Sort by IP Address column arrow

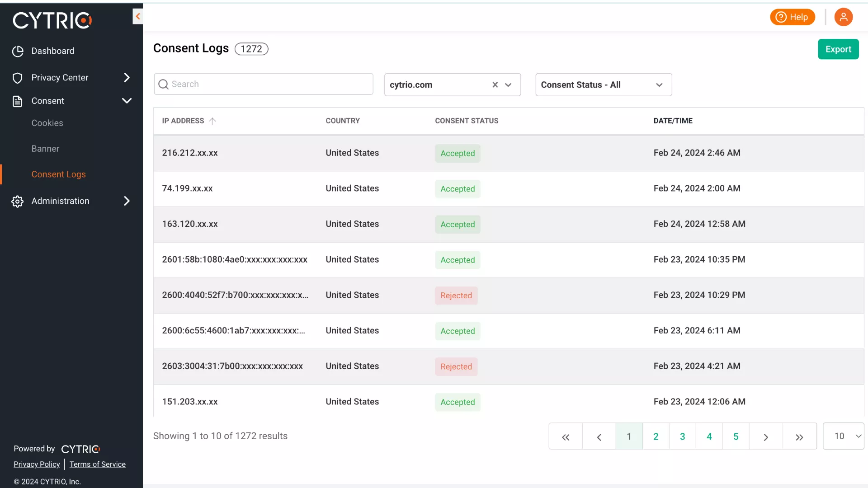(212, 121)
